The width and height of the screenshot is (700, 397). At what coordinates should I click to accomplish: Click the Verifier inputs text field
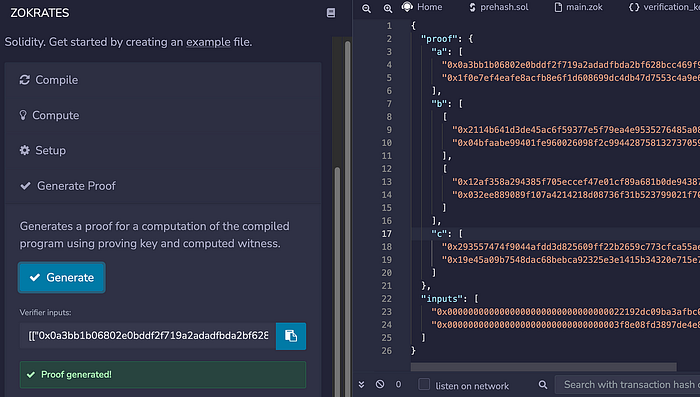click(148, 336)
